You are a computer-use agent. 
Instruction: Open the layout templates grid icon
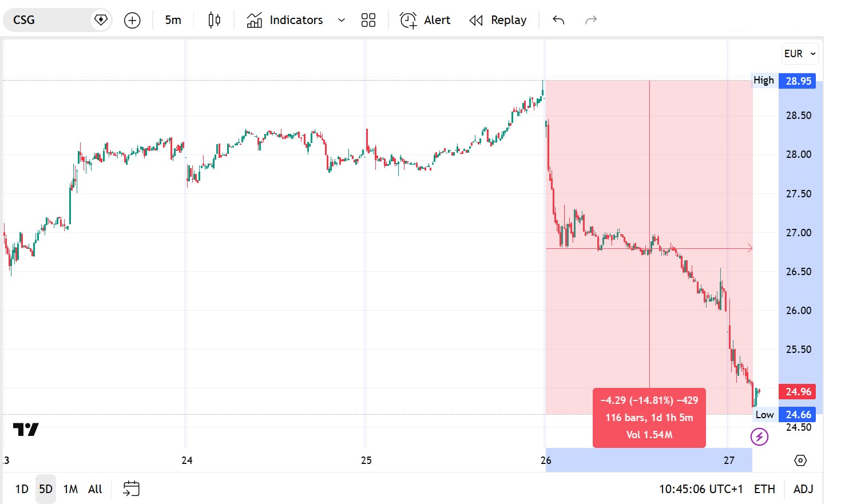coord(368,21)
